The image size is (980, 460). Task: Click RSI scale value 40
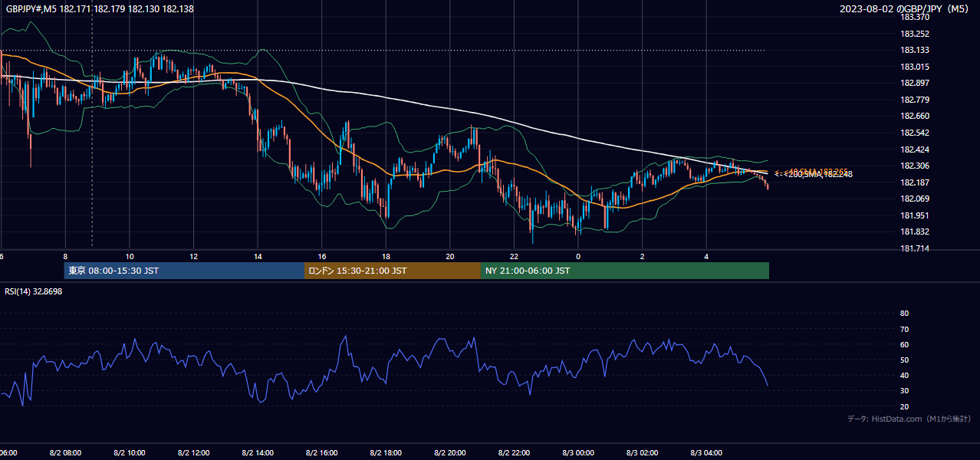click(904, 375)
